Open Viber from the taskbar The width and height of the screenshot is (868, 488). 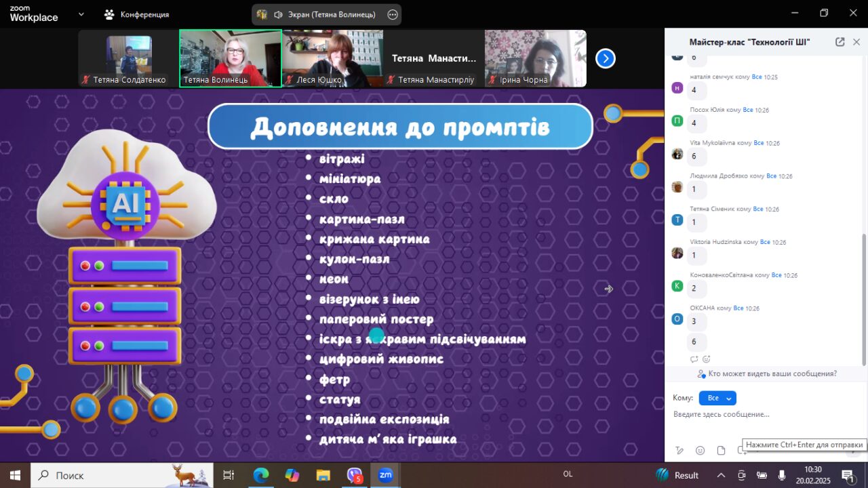(355, 476)
